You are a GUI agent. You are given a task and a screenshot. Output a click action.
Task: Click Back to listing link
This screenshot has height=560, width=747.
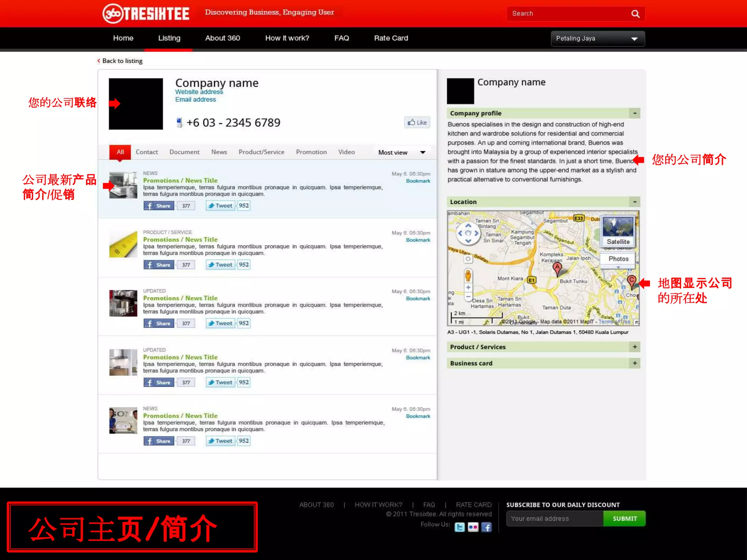click(x=122, y=61)
